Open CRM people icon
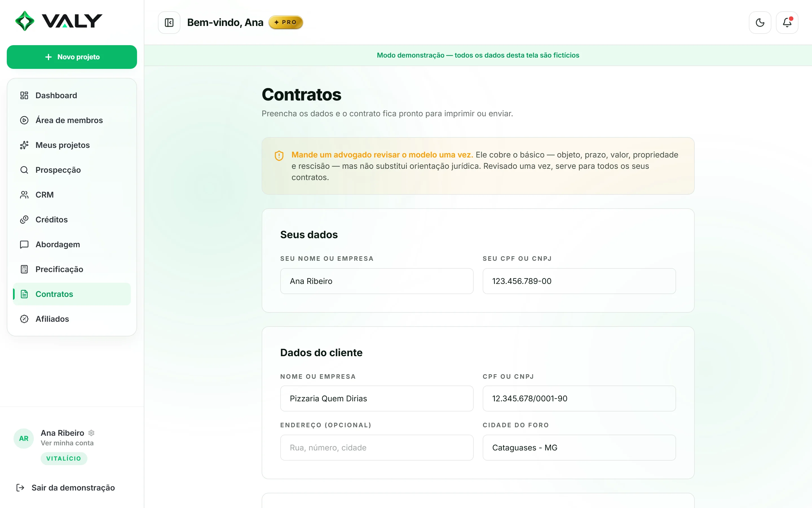Viewport: 812px width, 508px height. click(x=24, y=195)
